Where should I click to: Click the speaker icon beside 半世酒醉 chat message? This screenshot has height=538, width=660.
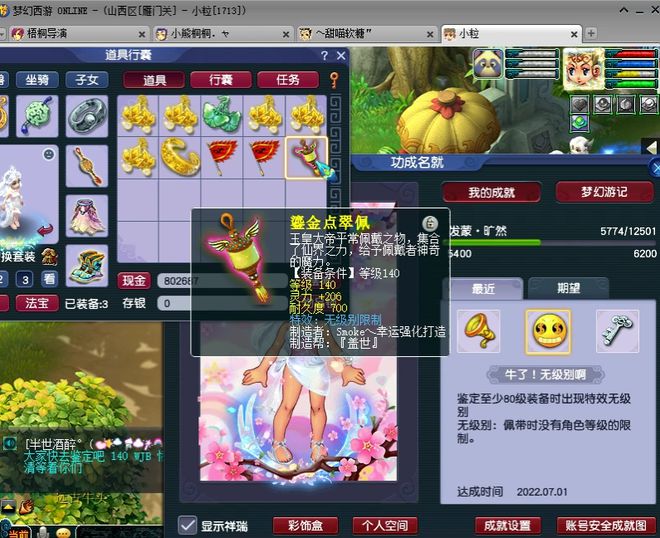pos(10,443)
